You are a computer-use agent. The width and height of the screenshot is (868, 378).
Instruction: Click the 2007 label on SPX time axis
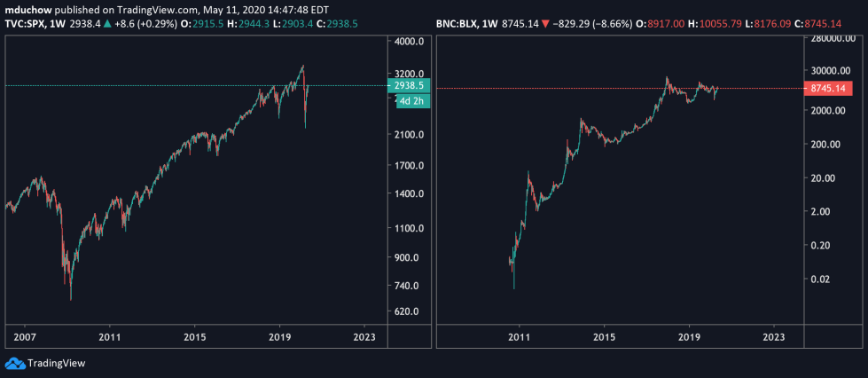(x=24, y=338)
